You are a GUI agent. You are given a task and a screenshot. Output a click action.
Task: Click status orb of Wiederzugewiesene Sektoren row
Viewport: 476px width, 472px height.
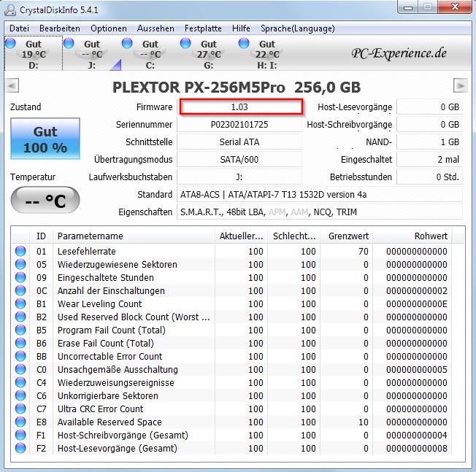click(x=20, y=264)
